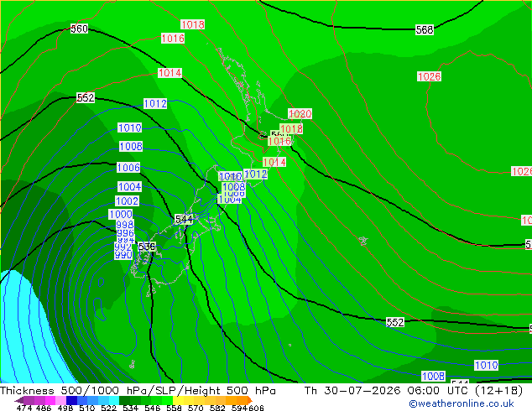
Task: Click the red 1018 label near the top
Action: [193, 24]
